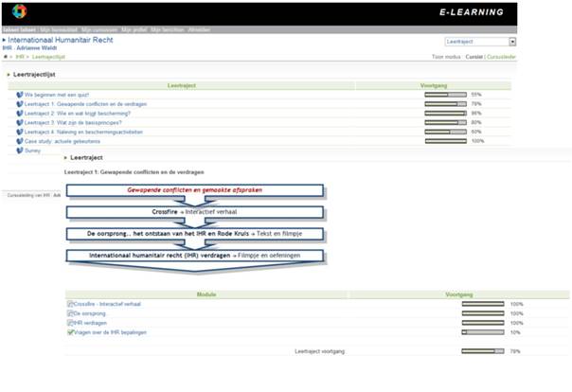
Task: Expand the Leertraject section triangle
Action: pyautogui.click(x=65, y=157)
